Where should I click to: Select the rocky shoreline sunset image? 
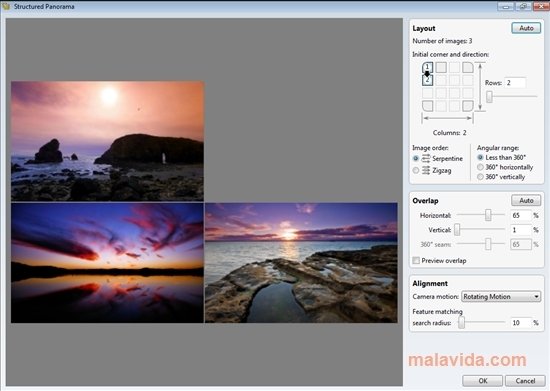click(301, 263)
